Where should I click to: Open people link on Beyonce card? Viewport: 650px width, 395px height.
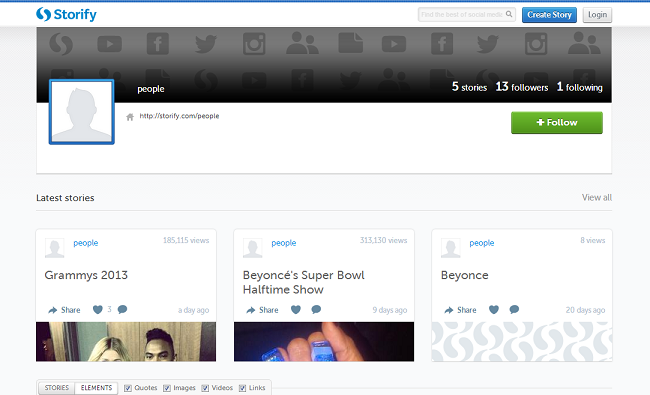pyautogui.click(x=482, y=243)
